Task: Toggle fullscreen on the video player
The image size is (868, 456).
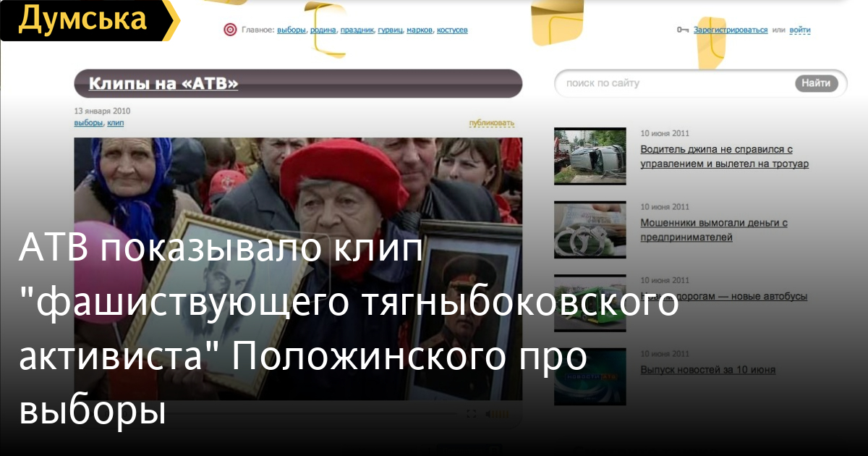Action: pos(471,414)
